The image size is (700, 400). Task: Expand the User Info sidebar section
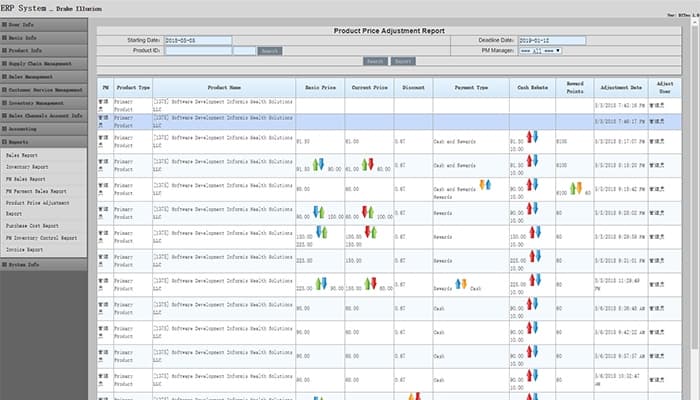point(44,25)
